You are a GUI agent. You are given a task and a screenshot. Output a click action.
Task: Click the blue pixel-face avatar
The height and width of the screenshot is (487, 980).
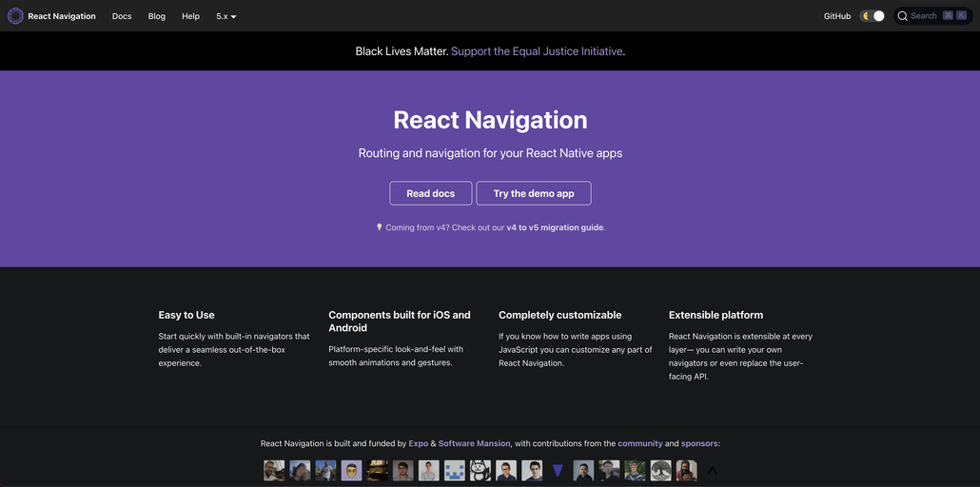tap(455, 470)
